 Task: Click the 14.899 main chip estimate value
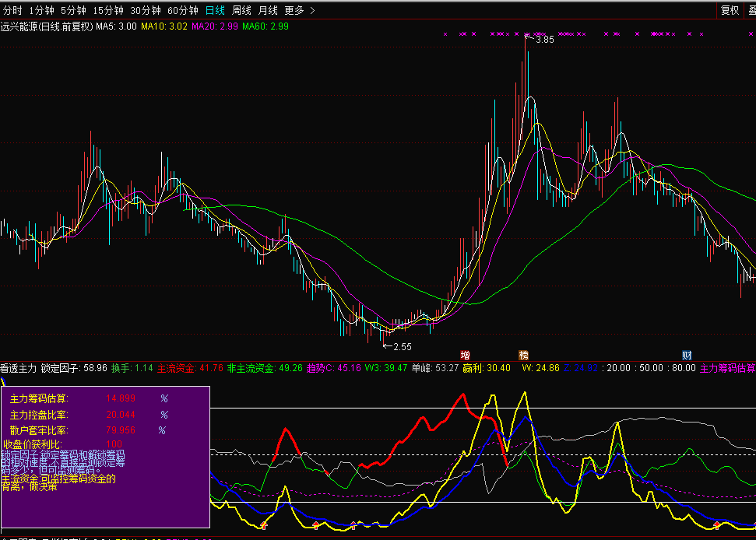(x=121, y=398)
